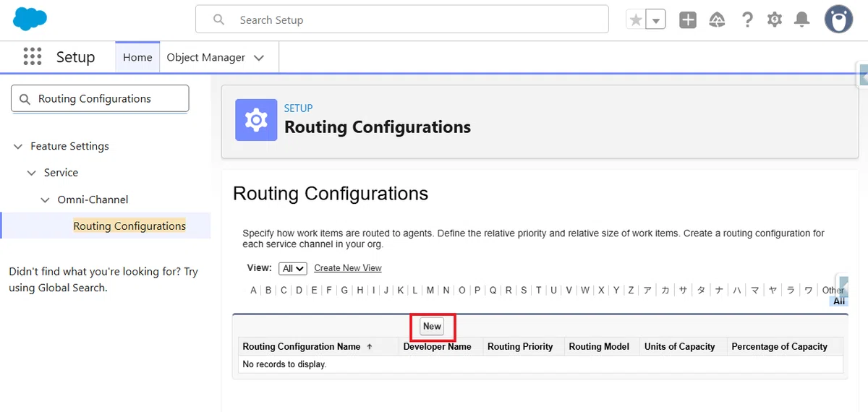The image size is (868, 412).
Task: Open the Help question mark icon
Action: pyautogui.click(x=747, y=20)
